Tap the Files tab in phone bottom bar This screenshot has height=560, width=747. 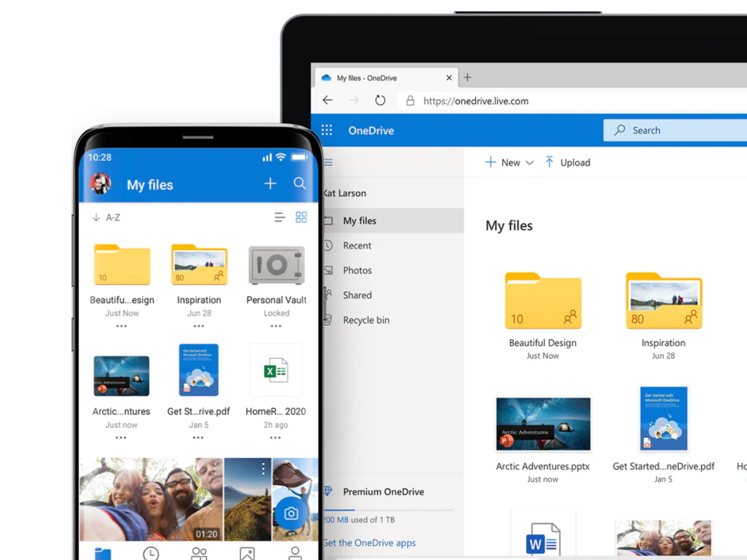103,553
